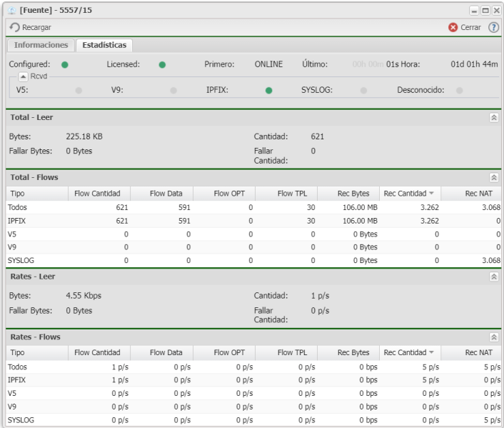Click the green Licensed status indicator
The height and width of the screenshot is (428, 504).
click(162, 64)
